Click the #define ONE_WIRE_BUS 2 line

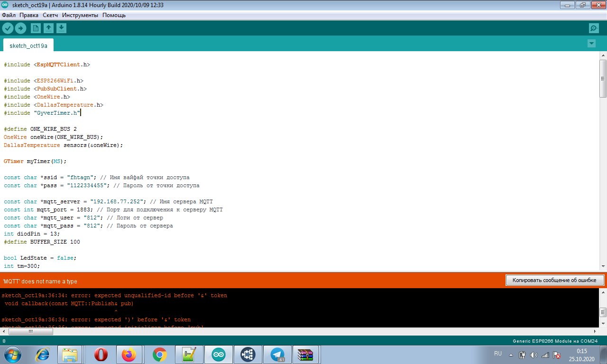pyautogui.click(x=40, y=129)
